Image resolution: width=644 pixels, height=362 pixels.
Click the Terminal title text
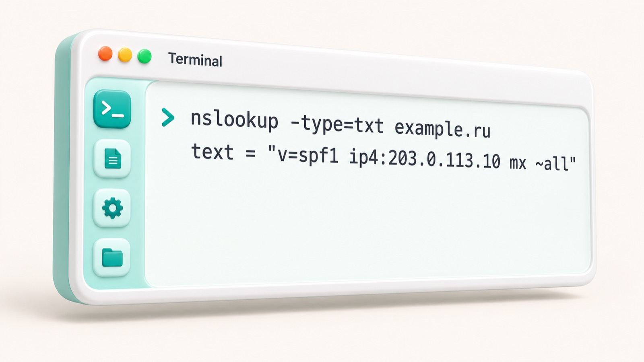coord(195,60)
